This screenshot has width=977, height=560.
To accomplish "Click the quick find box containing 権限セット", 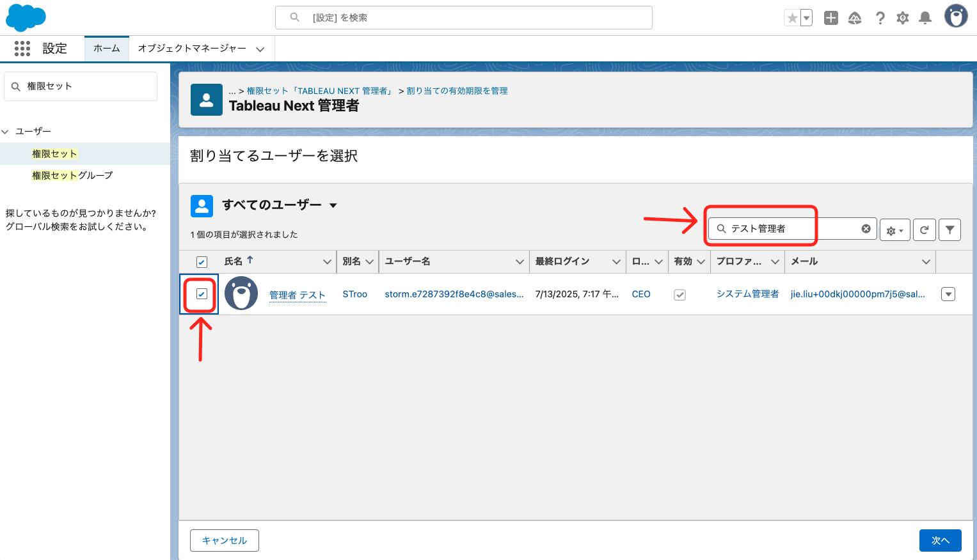I will click(81, 86).
